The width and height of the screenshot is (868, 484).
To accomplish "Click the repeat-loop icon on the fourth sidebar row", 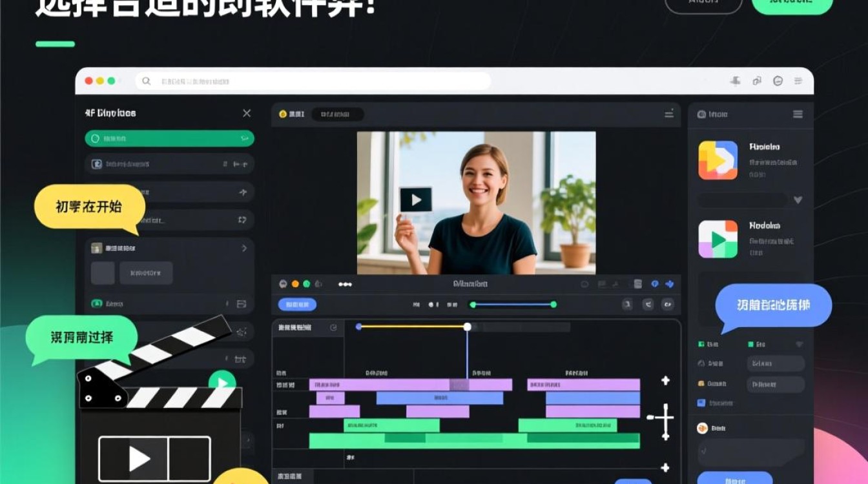I will click(242, 220).
